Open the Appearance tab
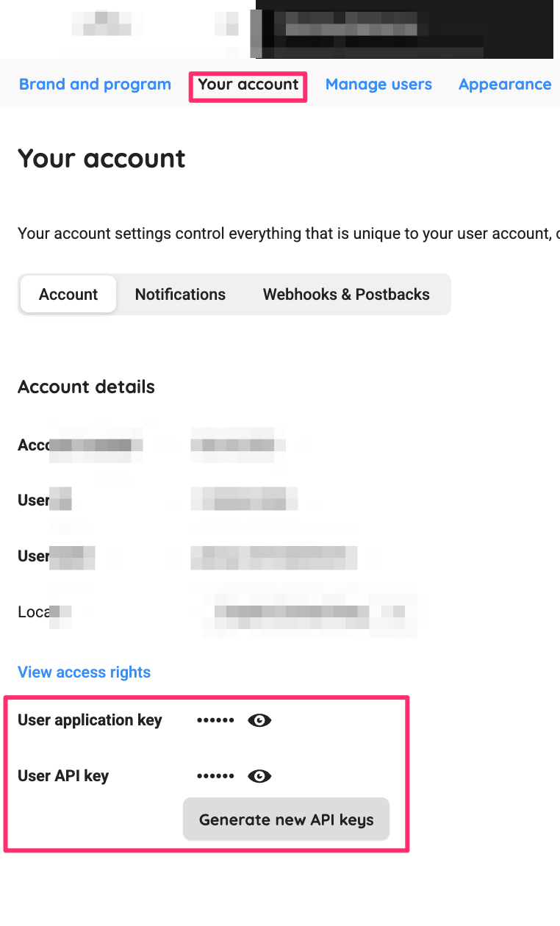The height and width of the screenshot is (926, 560). 505,85
